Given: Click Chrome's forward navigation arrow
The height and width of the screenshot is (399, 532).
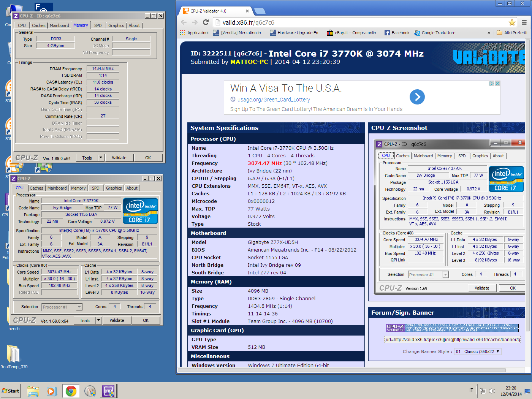Looking at the screenshot, I should (195, 22).
